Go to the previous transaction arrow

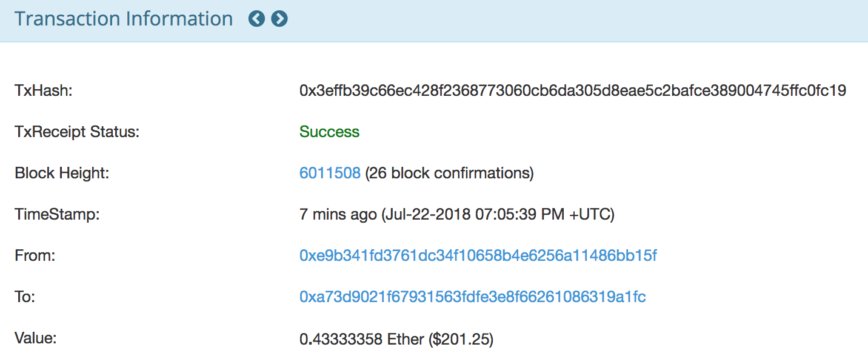(x=257, y=19)
